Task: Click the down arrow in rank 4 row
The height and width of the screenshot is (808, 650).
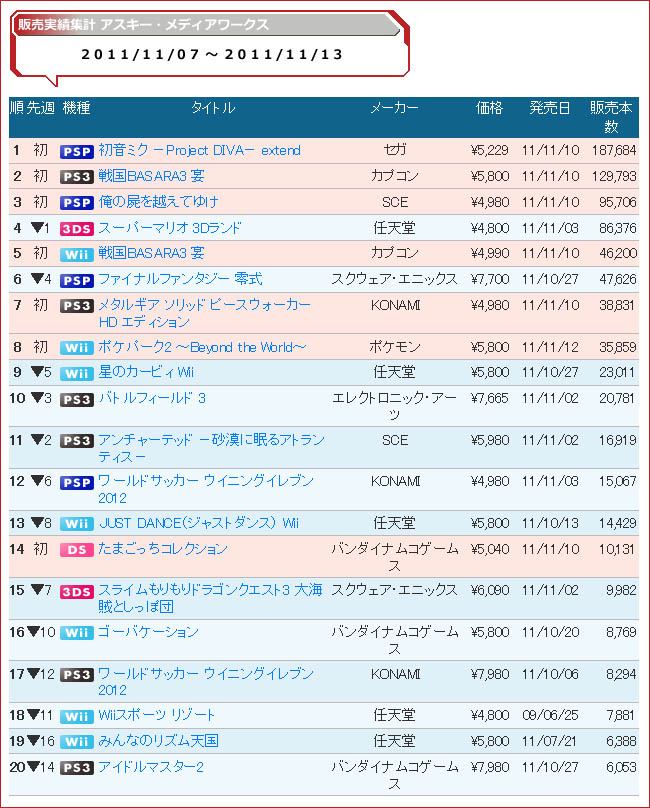Action: pyautogui.click(x=37, y=227)
